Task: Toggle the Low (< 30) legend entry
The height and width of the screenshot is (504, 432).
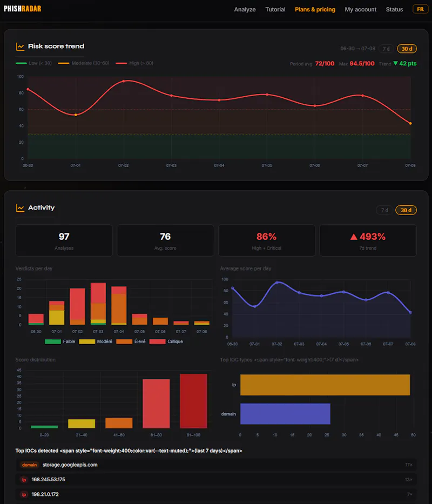Action: [33, 63]
